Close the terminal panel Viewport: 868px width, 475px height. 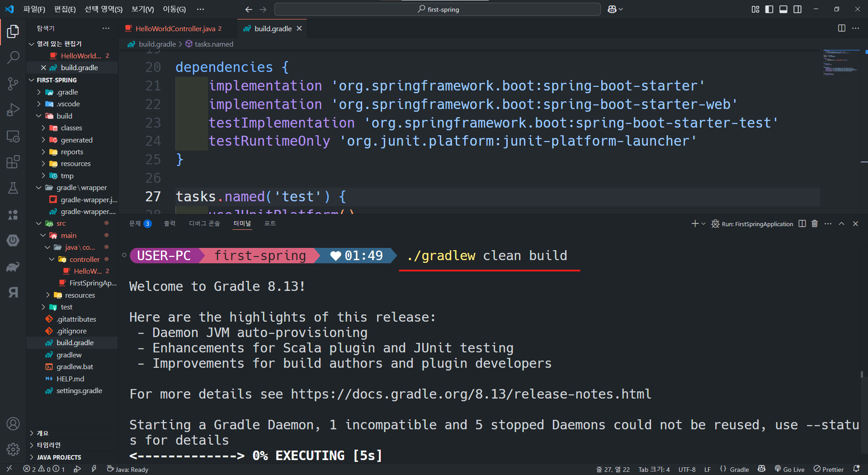855,223
